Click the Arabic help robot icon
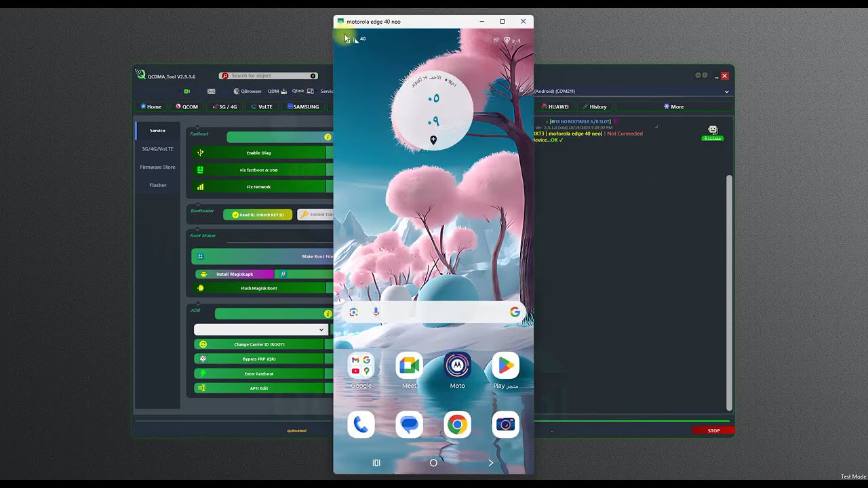868x488 pixels. (713, 133)
